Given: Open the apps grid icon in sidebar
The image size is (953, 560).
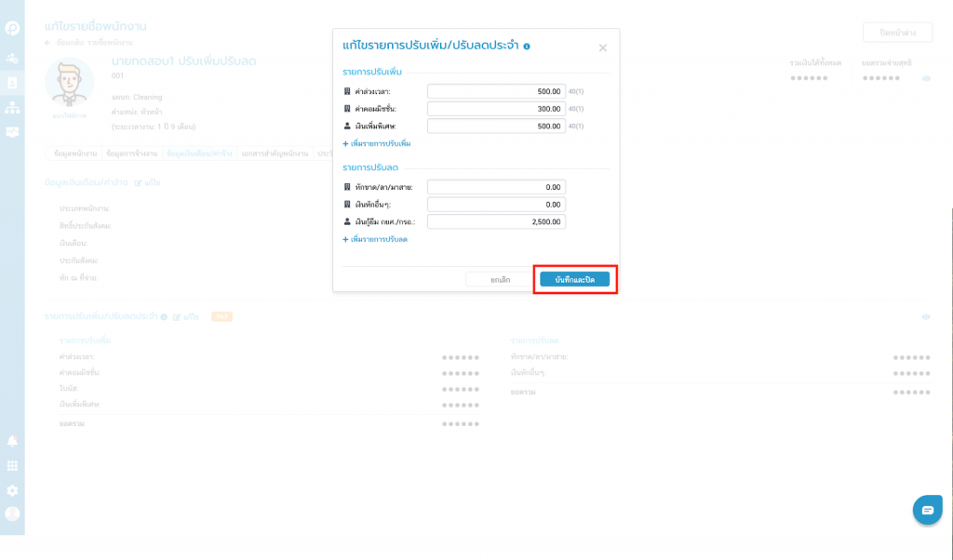Looking at the screenshot, I should [x=12, y=465].
